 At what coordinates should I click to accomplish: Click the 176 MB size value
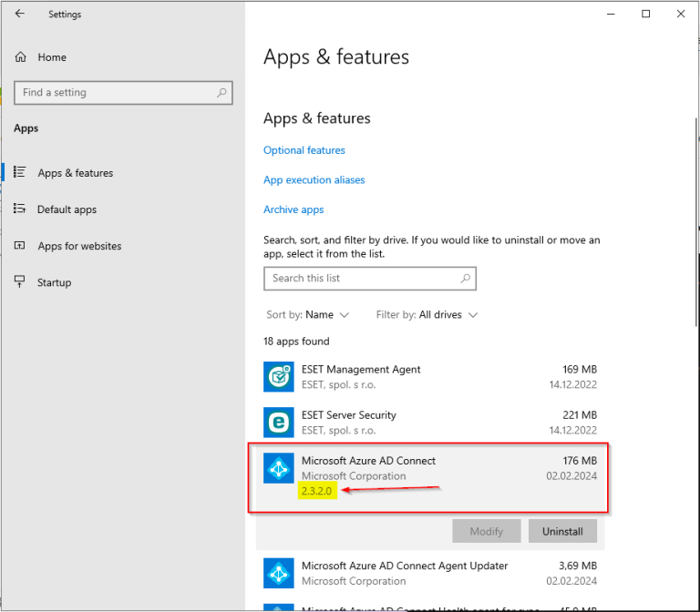point(580,461)
